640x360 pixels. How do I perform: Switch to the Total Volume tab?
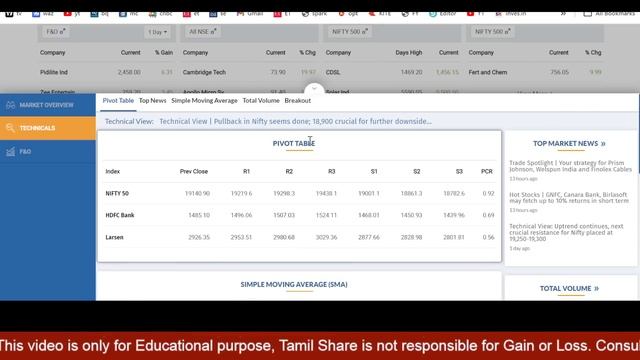coord(261,101)
